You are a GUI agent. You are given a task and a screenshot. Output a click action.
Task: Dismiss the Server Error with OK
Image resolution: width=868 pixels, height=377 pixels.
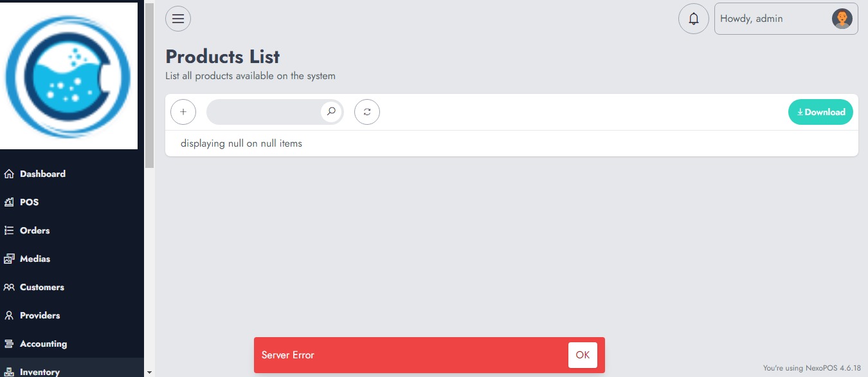582,354
